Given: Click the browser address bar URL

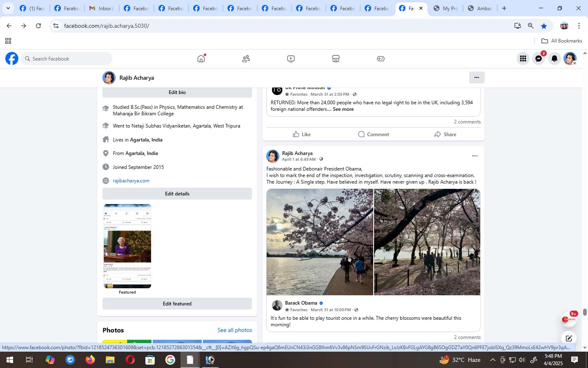Looking at the screenshot, I should point(107,26).
